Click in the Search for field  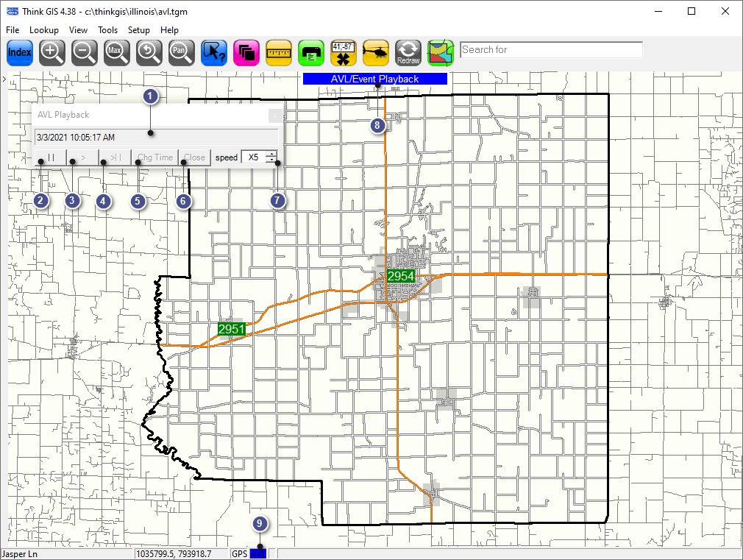coord(551,50)
